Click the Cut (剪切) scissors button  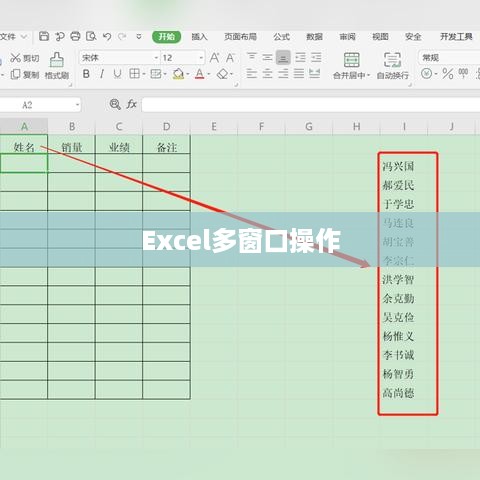(x=24, y=58)
